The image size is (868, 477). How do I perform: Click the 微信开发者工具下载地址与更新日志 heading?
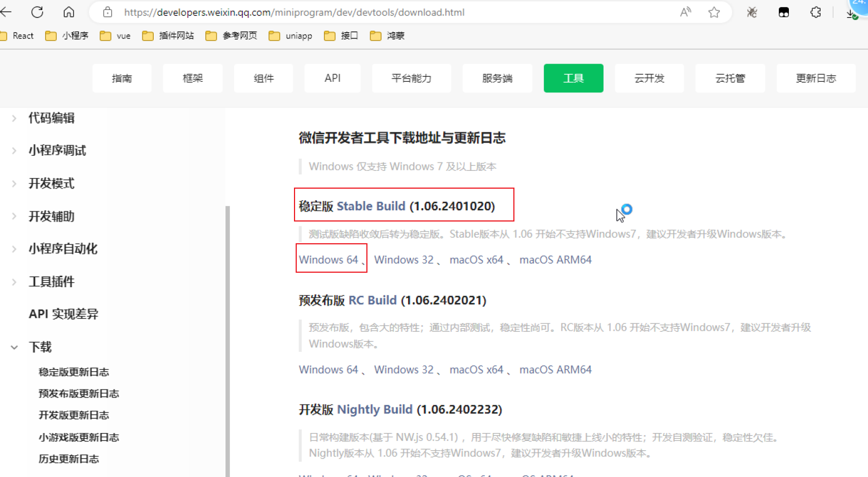(402, 138)
